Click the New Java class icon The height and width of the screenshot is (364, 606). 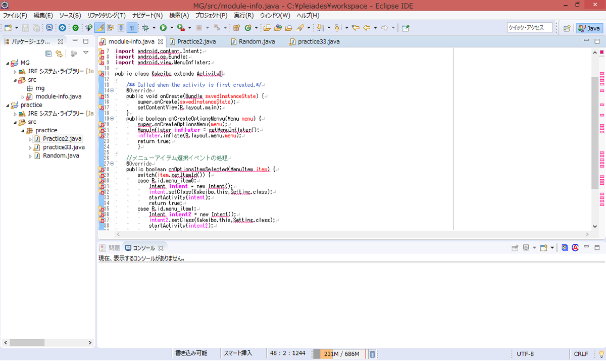(248, 28)
